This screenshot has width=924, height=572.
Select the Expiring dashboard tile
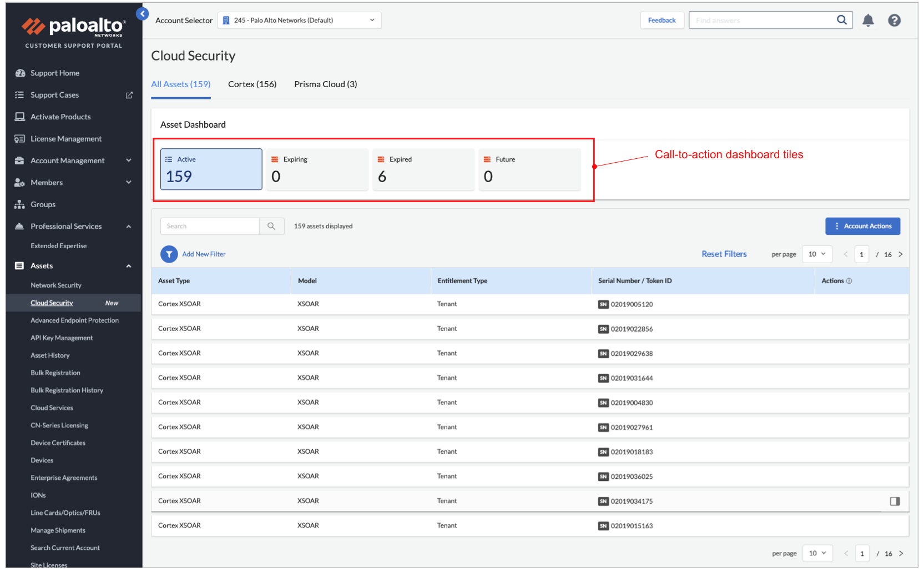[x=317, y=169]
